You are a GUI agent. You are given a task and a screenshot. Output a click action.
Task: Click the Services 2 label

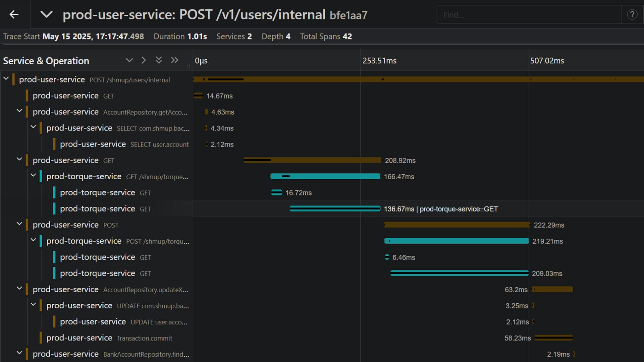tap(234, 37)
